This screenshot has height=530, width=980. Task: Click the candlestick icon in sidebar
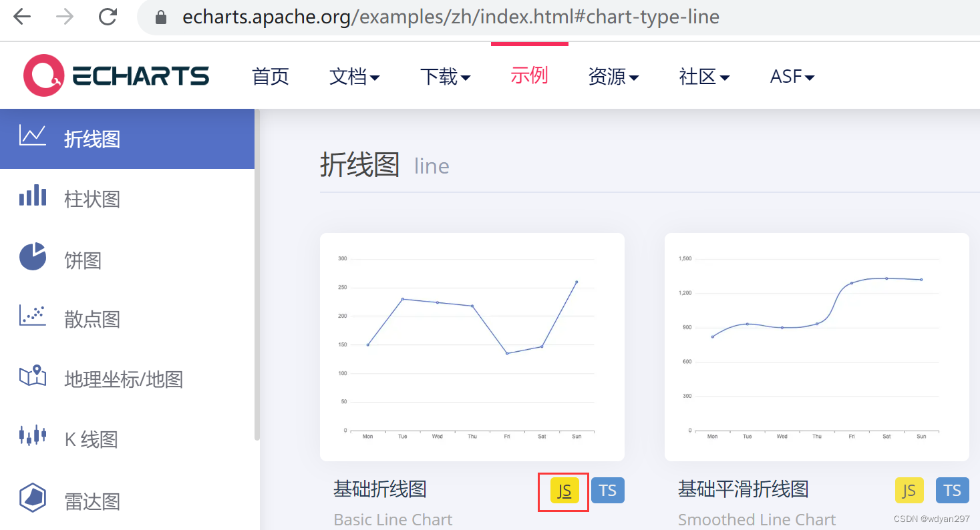click(33, 435)
